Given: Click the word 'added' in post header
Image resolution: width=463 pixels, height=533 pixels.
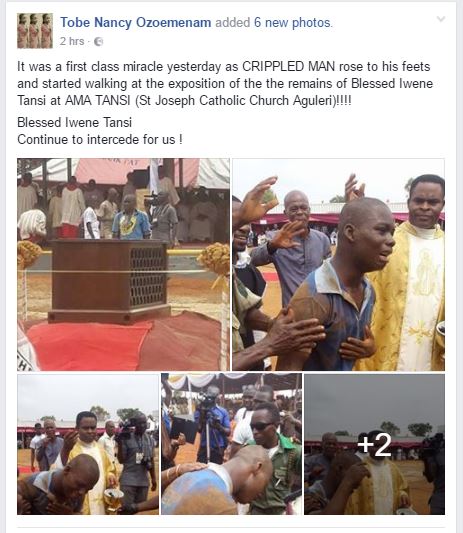Looking at the screenshot, I should click(233, 22).
